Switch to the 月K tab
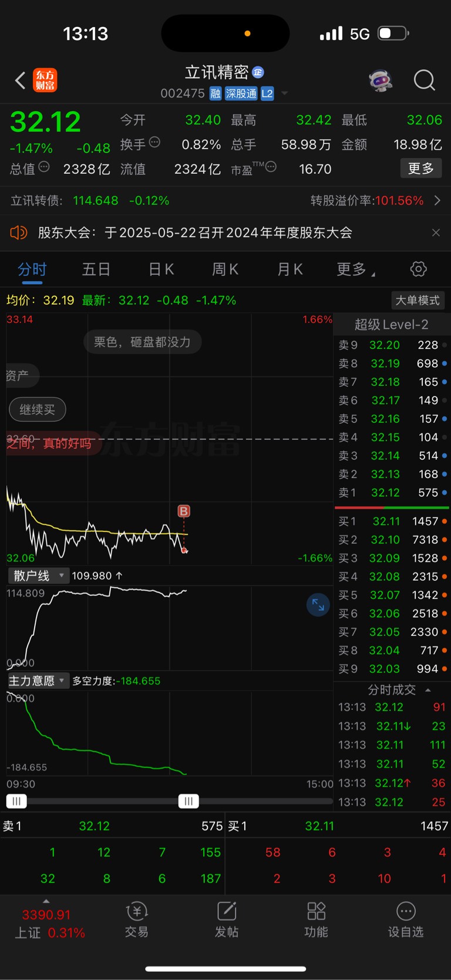The height and width of the screenshot is (980, 451). [290, 270]
